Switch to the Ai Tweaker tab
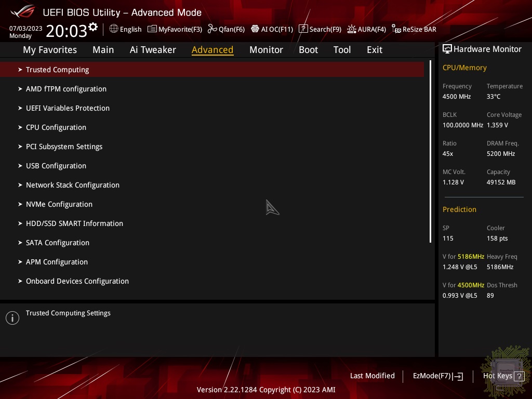The width and height of the screenshot is (532, 399). (x=153, y=50)
